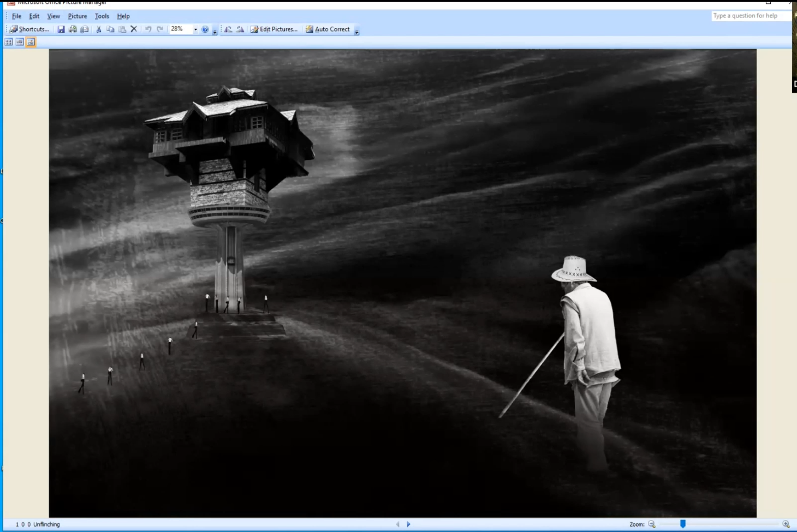Viewport: 797px width, 532px height.
Task: Delete the picture with the X icon
Action: pos(134,29)
